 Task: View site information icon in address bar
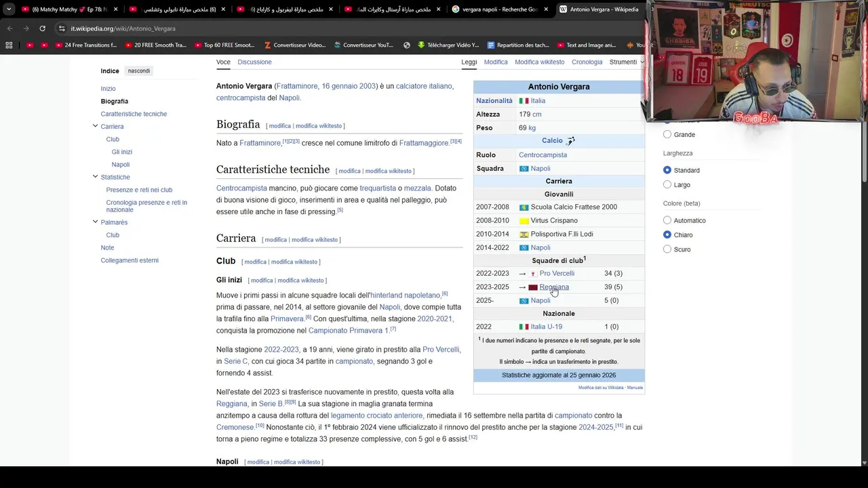[x=62, y=28]
